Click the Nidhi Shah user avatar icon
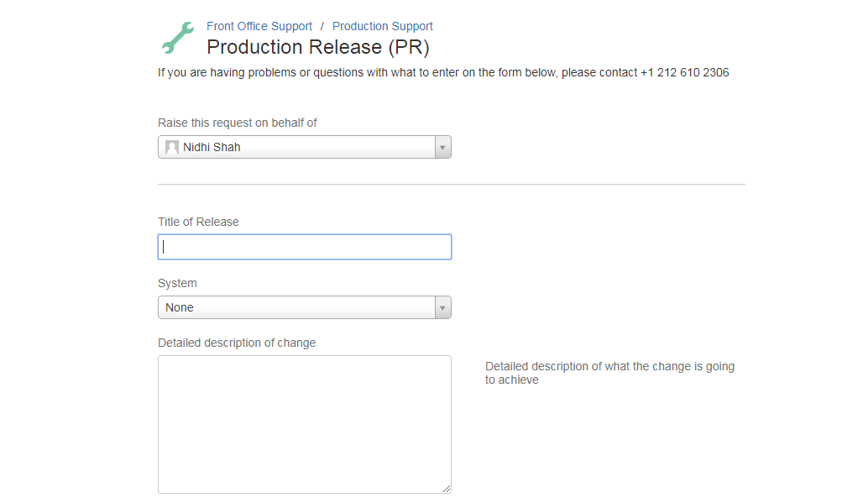Image resolution: width=868 pixels, height=503 pixels. click(x=172, y=147)
